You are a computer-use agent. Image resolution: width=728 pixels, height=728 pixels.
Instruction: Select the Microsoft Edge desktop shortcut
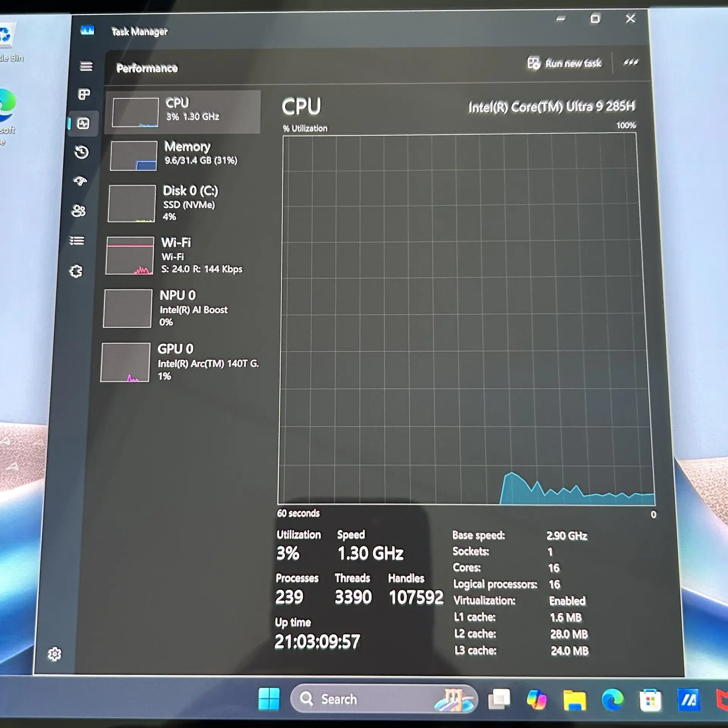tap(8, 118)
